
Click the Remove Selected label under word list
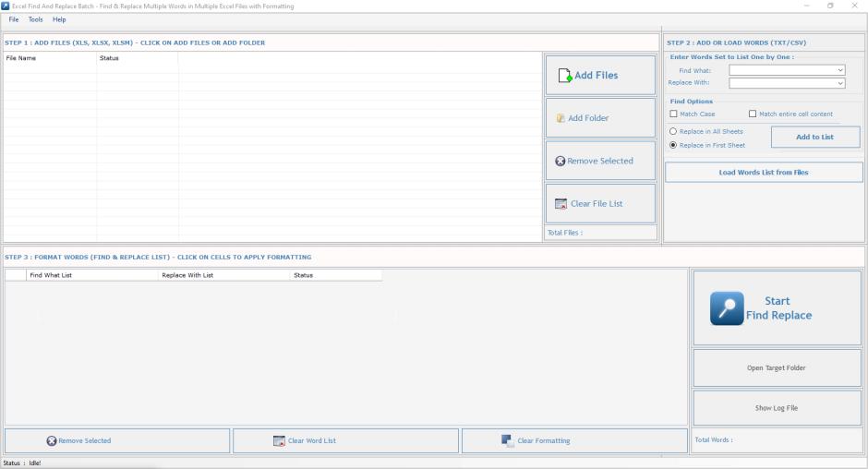click(x=85, y=440)
